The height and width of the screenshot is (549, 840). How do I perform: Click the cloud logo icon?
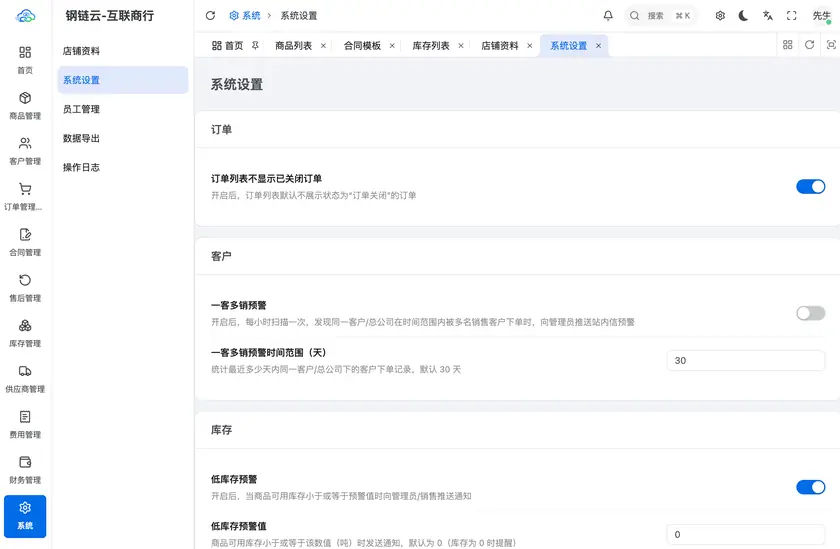pos(25,16)
